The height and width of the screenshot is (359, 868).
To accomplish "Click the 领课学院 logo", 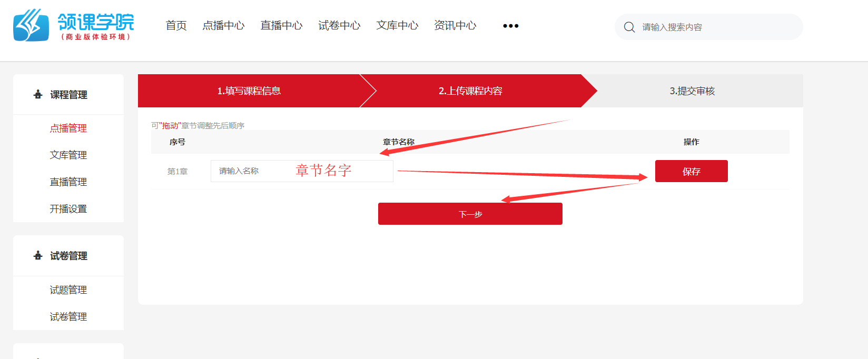I will [x=74, y=25].
